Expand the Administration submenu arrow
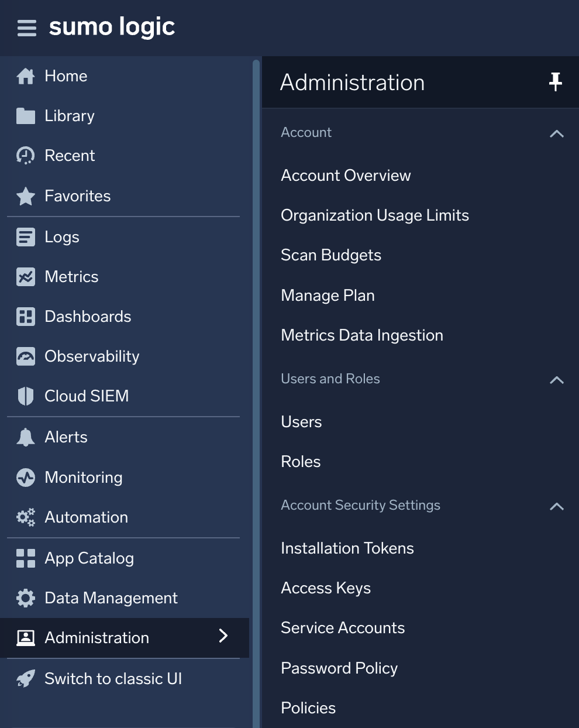 223,636
